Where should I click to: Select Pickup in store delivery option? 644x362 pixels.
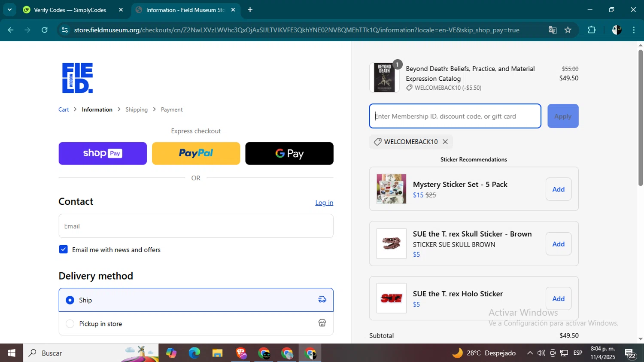196,323
